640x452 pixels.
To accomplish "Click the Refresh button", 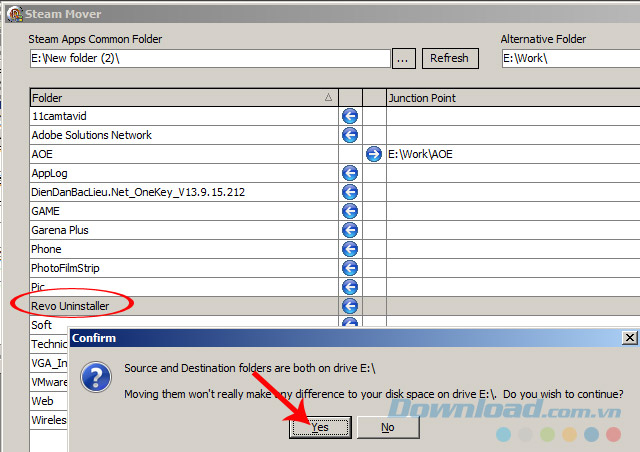I will pyautogui.click(x=450, y=58).
